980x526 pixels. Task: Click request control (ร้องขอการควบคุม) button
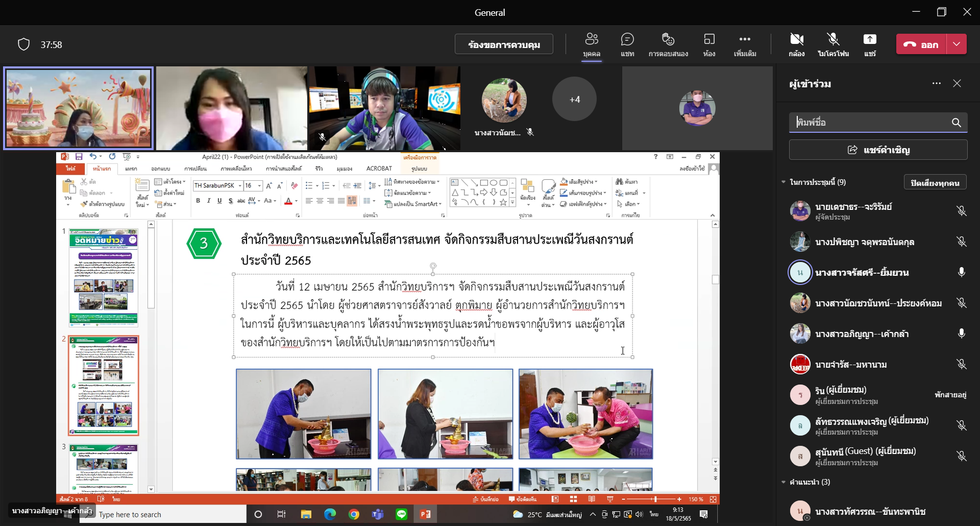click(x=504, y=44)
